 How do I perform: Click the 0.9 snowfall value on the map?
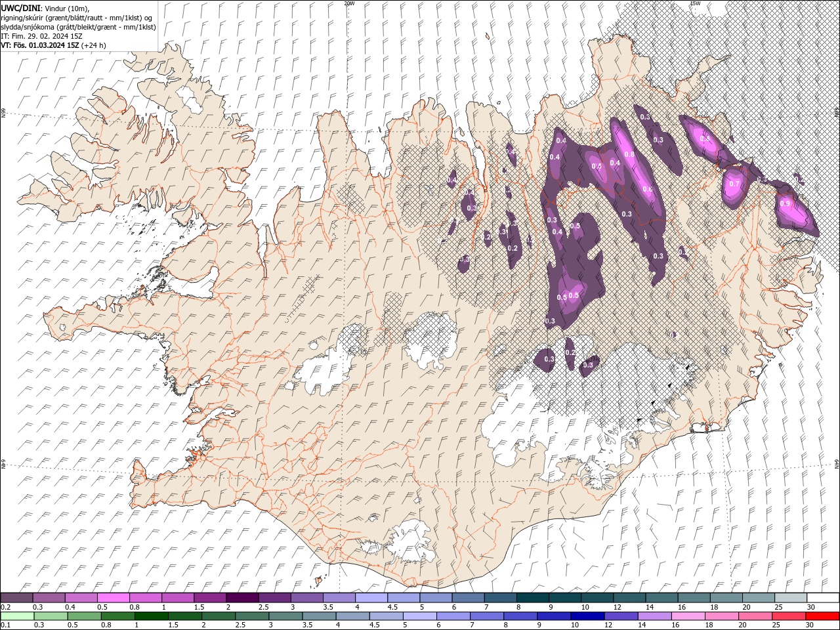pyautogui.click(x=785, y=204)
